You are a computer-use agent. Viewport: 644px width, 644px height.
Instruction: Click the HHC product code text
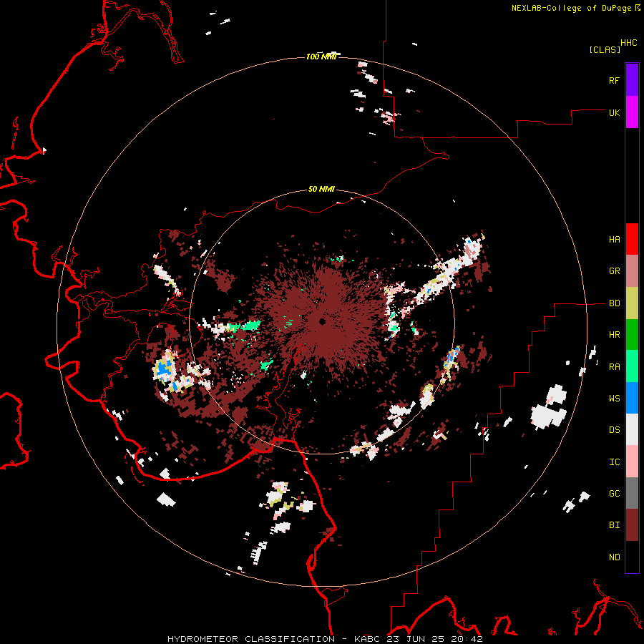tap(629, 43)
